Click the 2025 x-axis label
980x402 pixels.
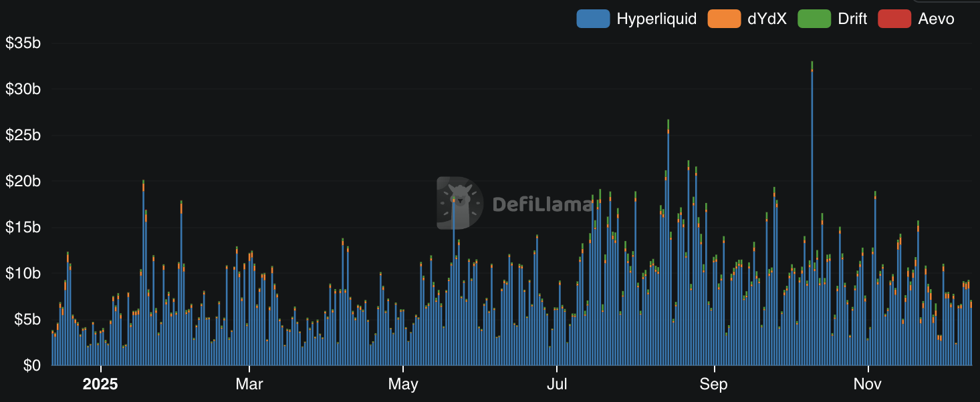[100, 385]
